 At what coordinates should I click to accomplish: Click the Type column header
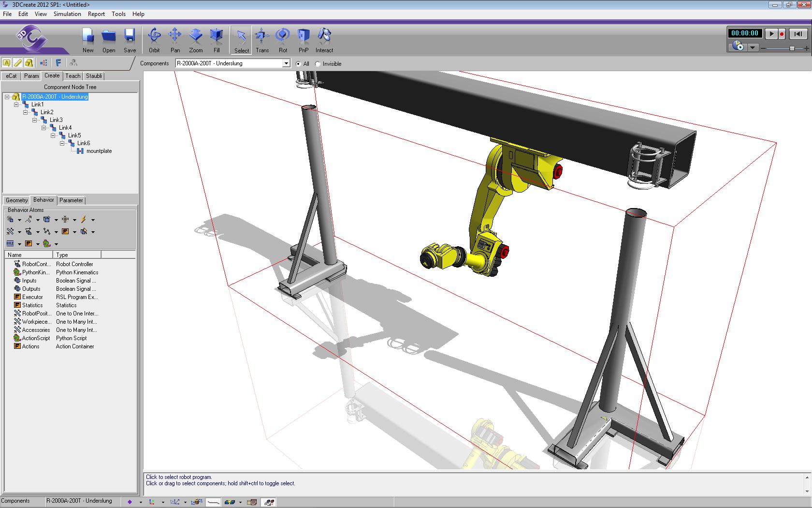(x=77, y=255)
